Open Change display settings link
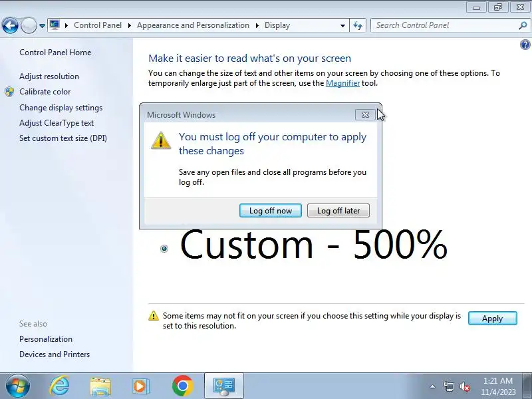 [x=61, y=108]
